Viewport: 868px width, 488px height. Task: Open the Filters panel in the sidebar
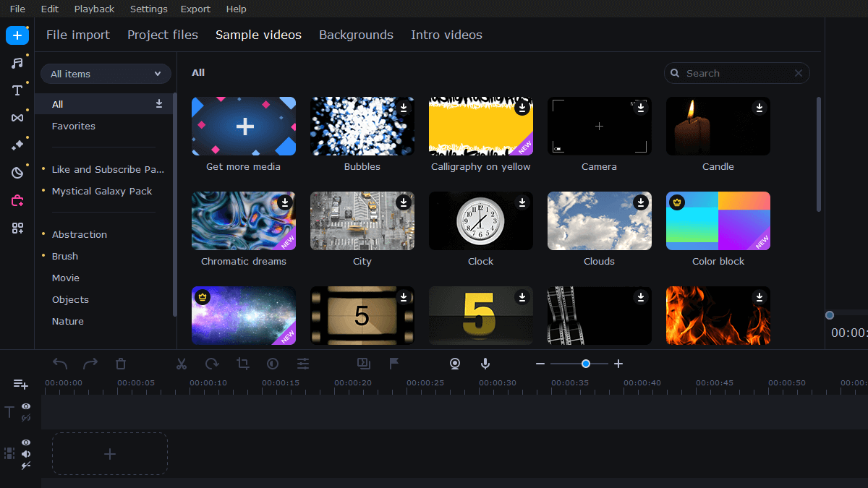click(17, 145)
